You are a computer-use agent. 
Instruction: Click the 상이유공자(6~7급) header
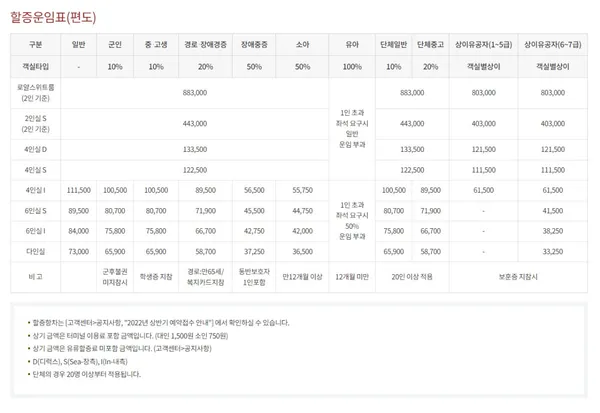point(553,44)
